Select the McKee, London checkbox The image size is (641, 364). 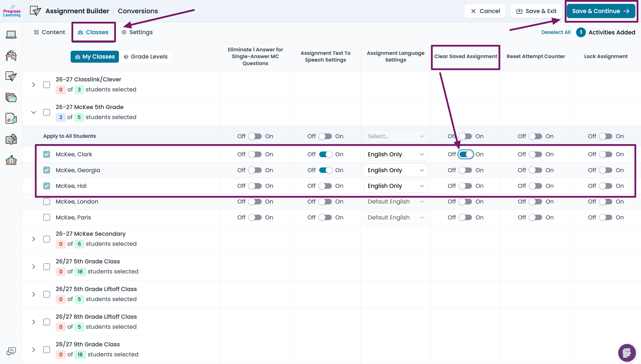pos(47,202)
